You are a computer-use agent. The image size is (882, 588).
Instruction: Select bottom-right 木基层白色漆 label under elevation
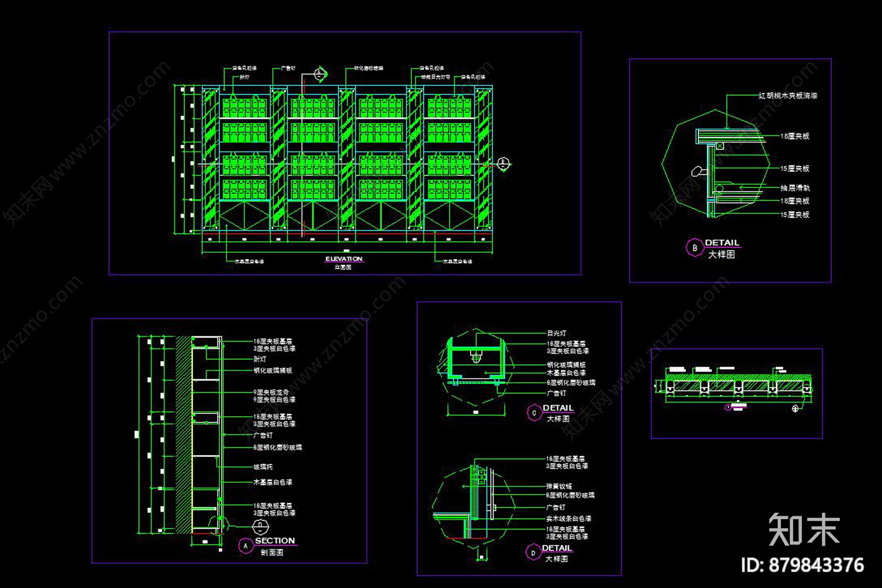coord(458,261)
